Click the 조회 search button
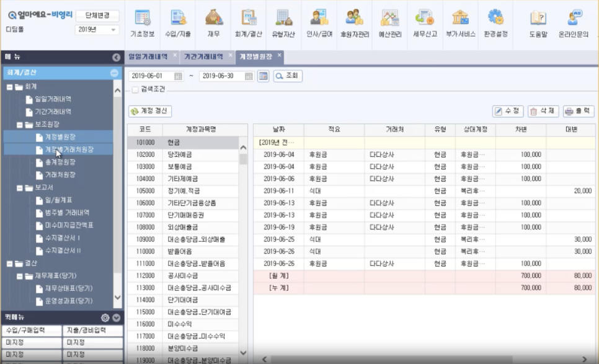This screenshot has width=599, height=364. click(288, 76)
